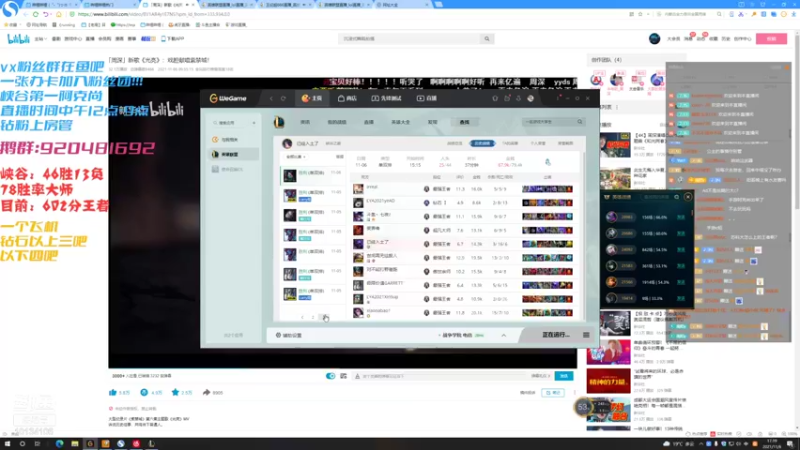Toggle the danmaku display switch

click(x=331, y=376)
